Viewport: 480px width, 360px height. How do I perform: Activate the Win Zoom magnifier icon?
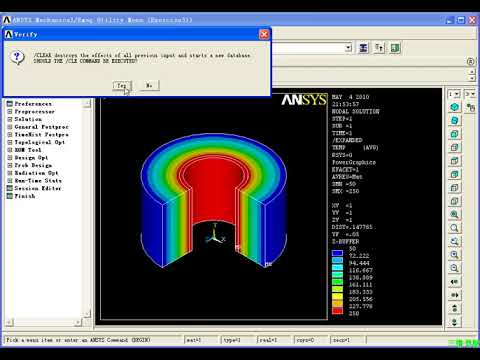click(454, 241)
